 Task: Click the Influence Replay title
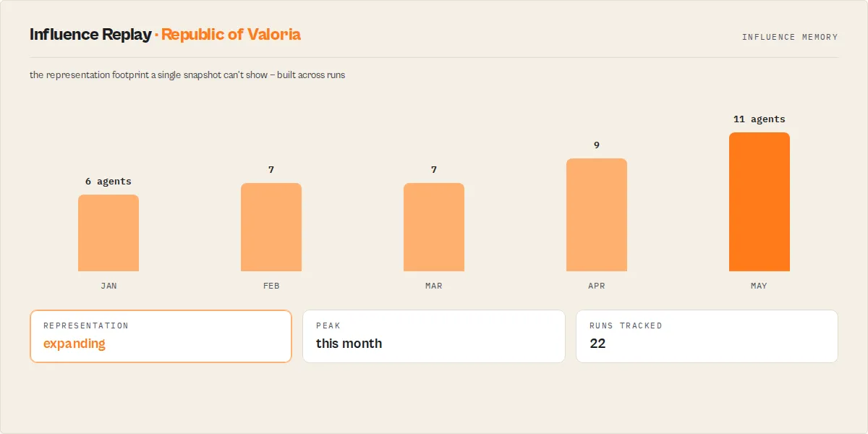pos(90,35)
